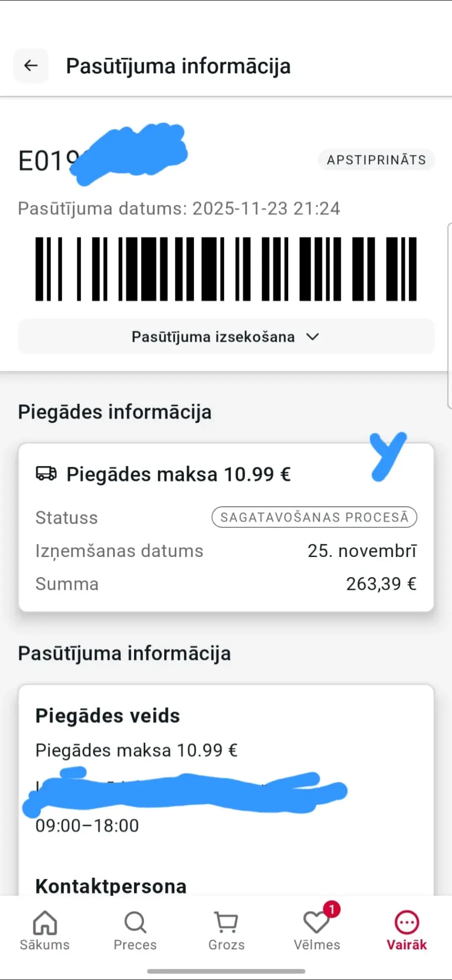Tap the SAGATAVOŠANAS PROCESĀ status chip
Viewport: 452px width, 980px height.
coord(314,517)
